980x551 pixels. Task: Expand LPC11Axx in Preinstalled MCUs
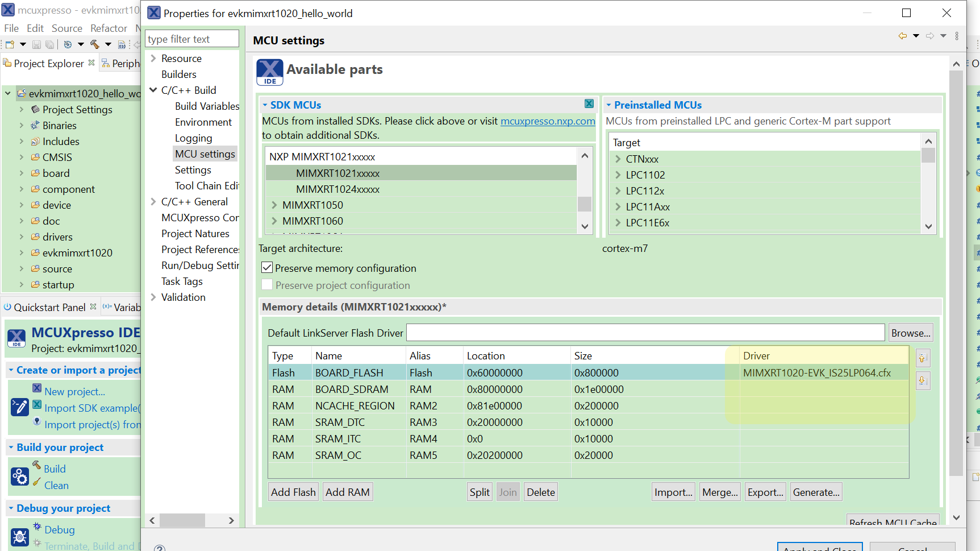tap(618, 206)
